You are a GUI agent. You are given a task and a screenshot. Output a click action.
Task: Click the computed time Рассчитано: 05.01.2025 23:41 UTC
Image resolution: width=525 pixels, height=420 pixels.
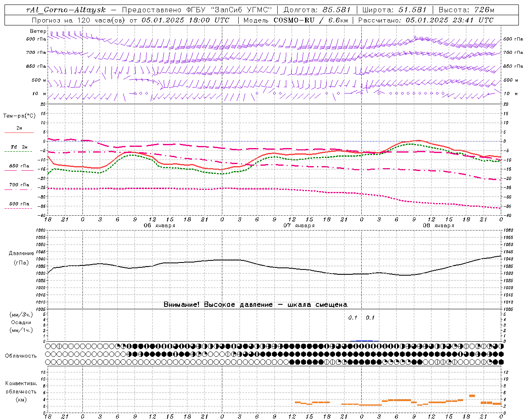(x=426, y=20)
